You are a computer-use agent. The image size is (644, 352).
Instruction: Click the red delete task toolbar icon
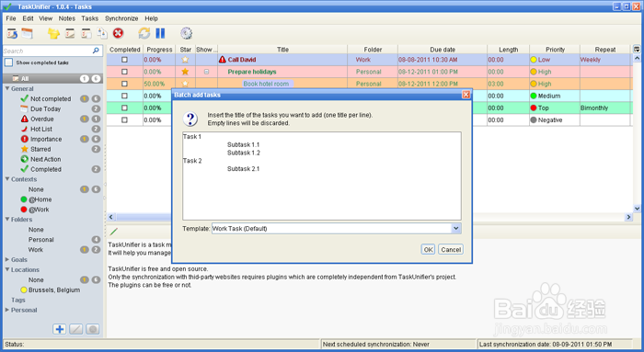118,33
